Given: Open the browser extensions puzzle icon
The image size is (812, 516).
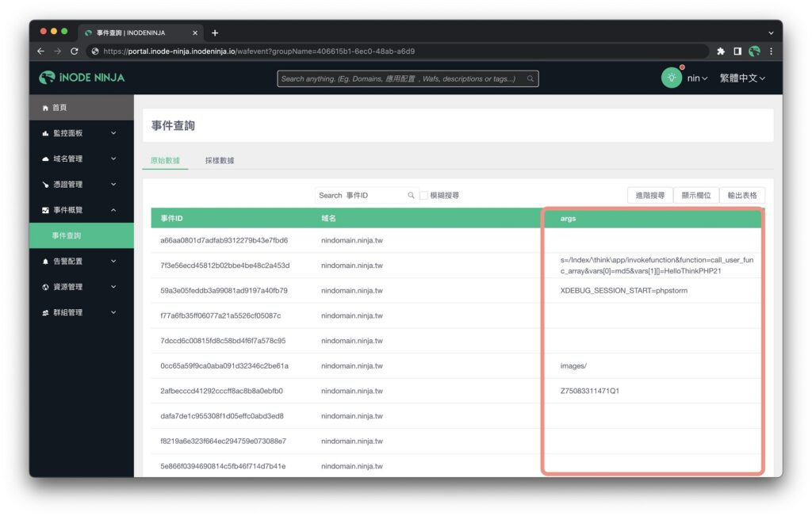Looking at the screenshot, I should point(721,52).
